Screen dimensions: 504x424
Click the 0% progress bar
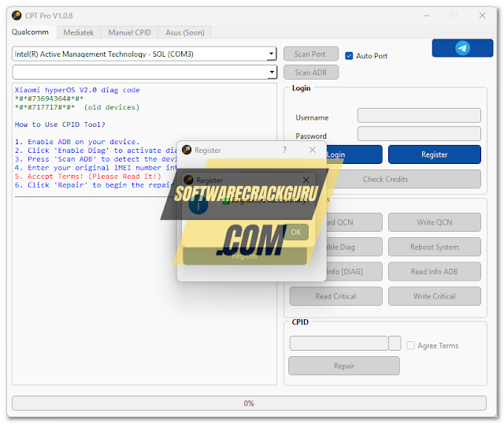pos(249,403)
